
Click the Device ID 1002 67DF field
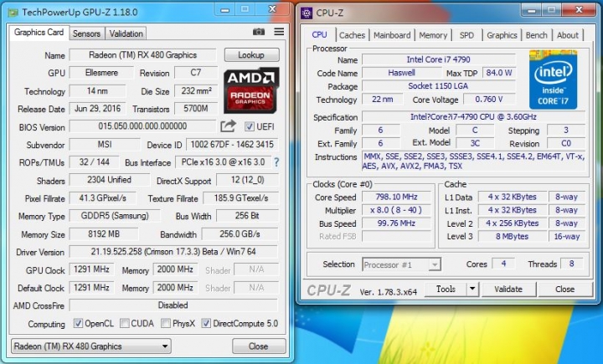[x=232, y=145]
